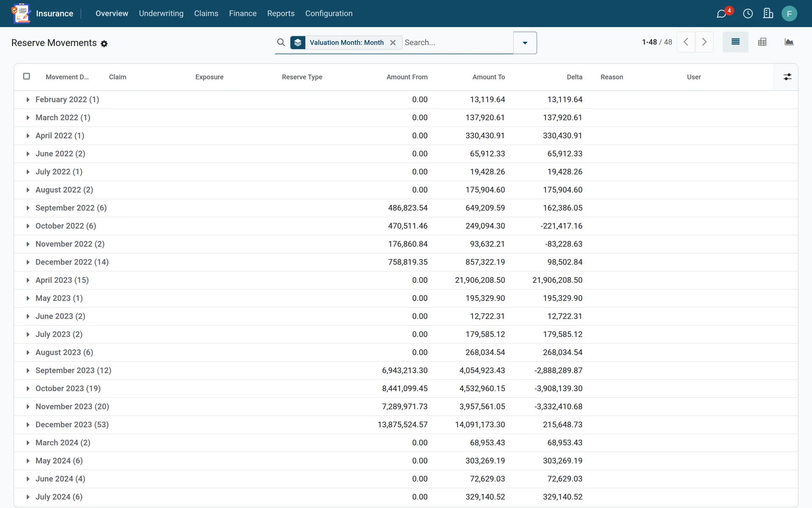Click the -3,908,139.30 delta value

click(558, 389)
